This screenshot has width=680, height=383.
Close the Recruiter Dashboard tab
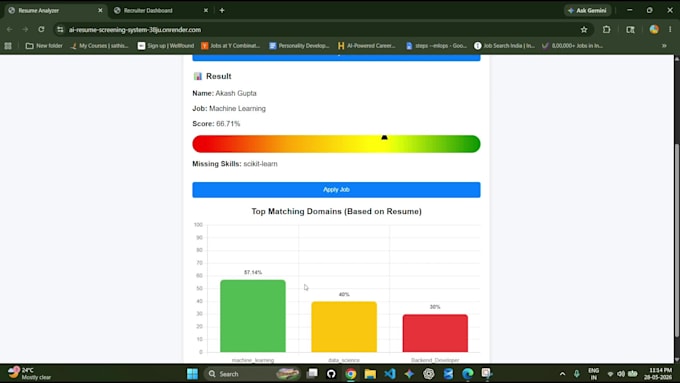(206, 10)
